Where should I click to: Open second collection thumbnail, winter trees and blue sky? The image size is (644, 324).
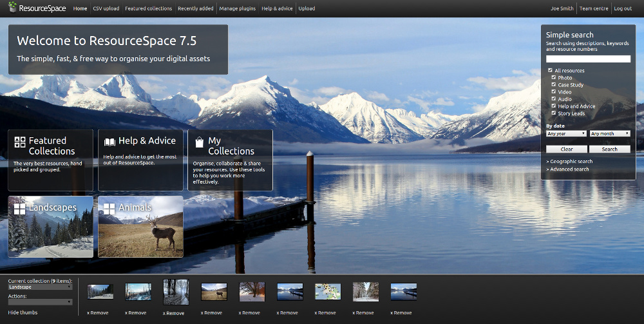[138, 292]
